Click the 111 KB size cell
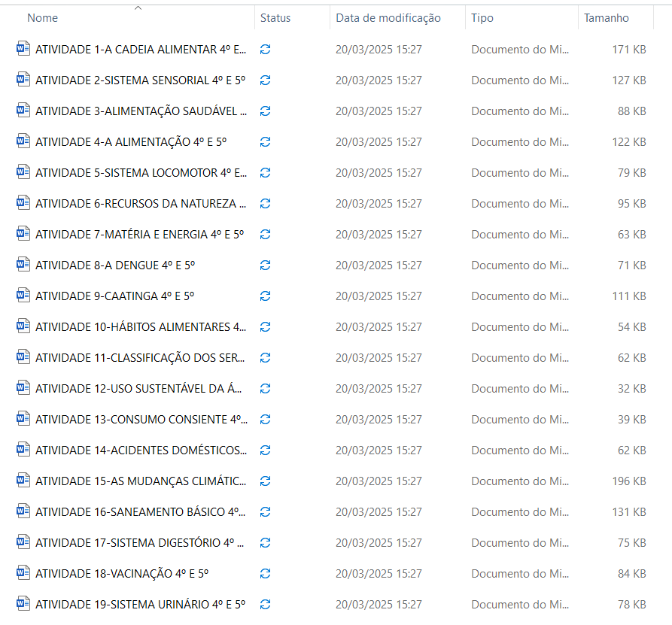Viewport: 672px width, 625px height. (628, 296)
